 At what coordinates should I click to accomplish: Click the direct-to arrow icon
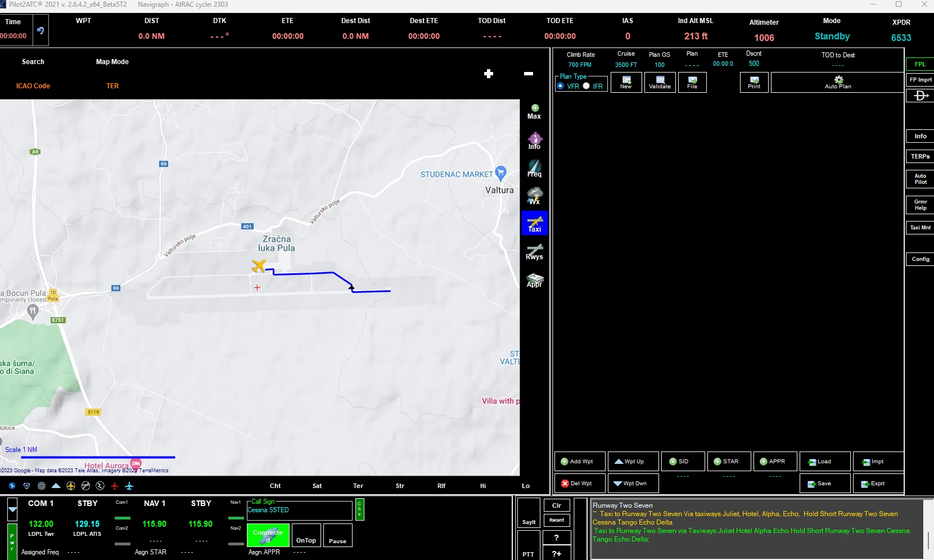coord(921,96)
